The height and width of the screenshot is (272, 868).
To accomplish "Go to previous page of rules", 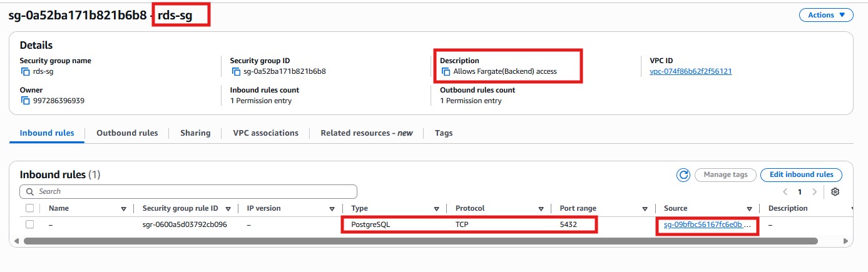I will (785, 192).
